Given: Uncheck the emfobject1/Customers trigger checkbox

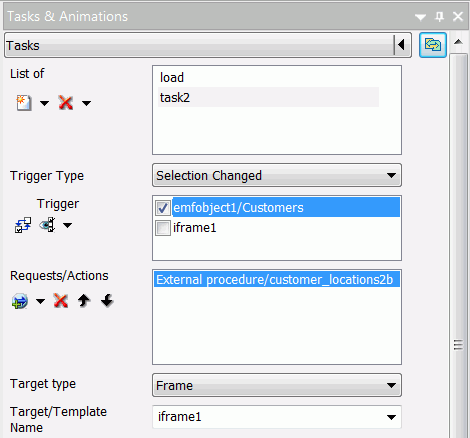Looking at the screenshot, I should [163, 208].
